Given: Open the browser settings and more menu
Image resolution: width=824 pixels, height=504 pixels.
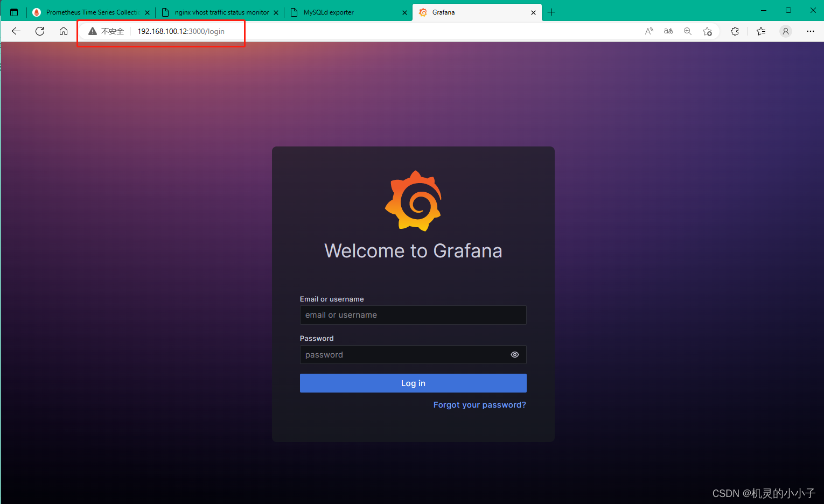Looking at the screenshot, I should [x=811, y=31].
